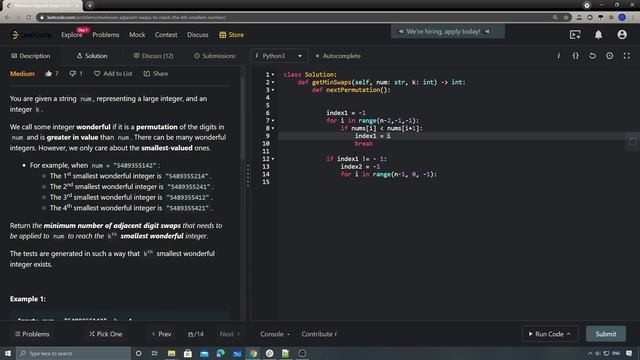Show hidden system tray icons
The image size is (640, 360).
point(590,353)
